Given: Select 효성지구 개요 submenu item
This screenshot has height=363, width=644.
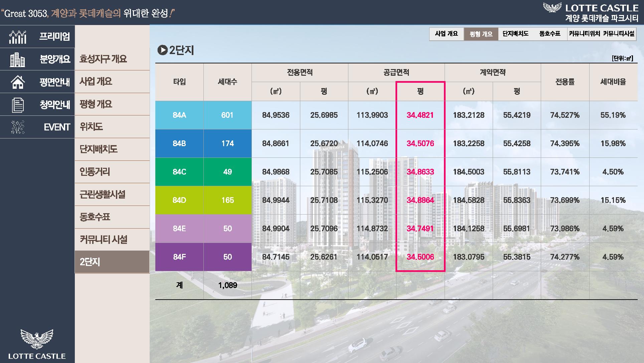Looking at the screenshot, I should pos(112,59).
